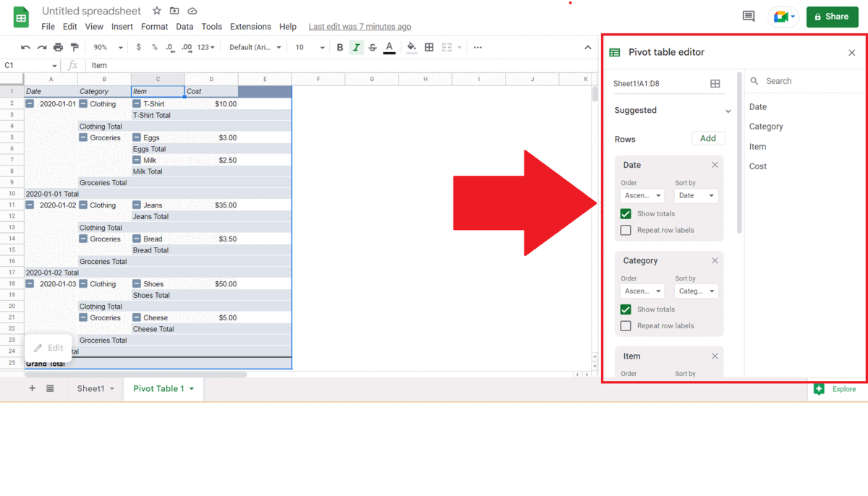Enable Show totals for the Date field
Screen dimensions: 868x496
626,213
